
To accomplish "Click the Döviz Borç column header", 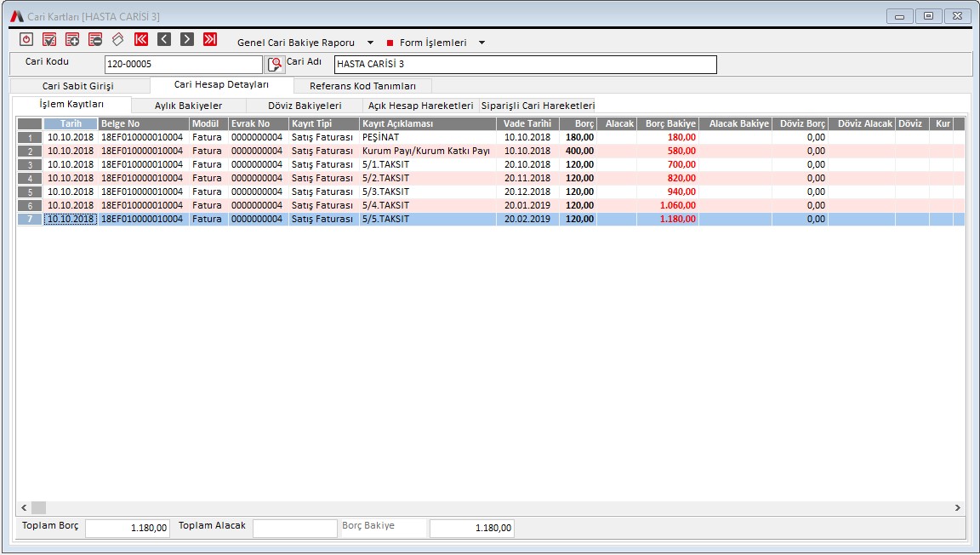I will (800, 124).
